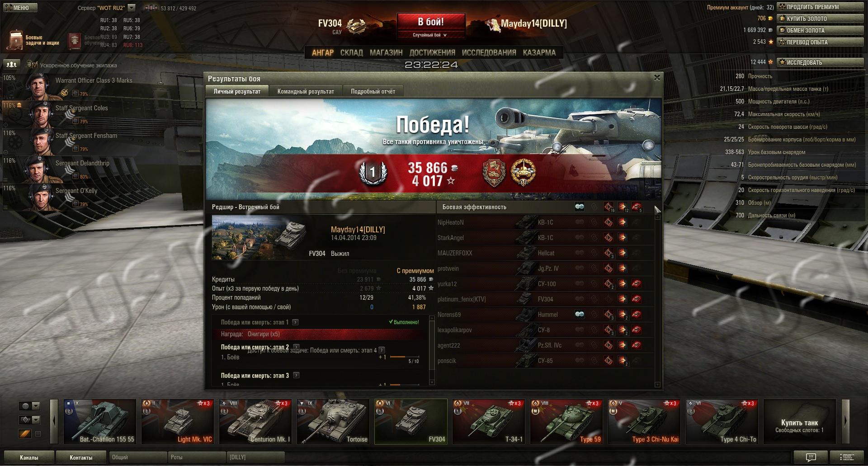Screen dimensions: 868x466
Task: Click the Top Gun medal icon
Action: tap(523, 172)
